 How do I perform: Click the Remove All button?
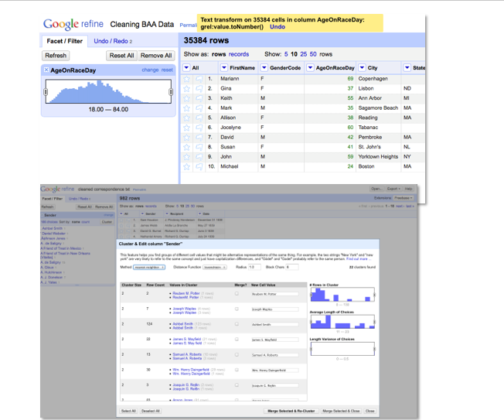[156, 56]
